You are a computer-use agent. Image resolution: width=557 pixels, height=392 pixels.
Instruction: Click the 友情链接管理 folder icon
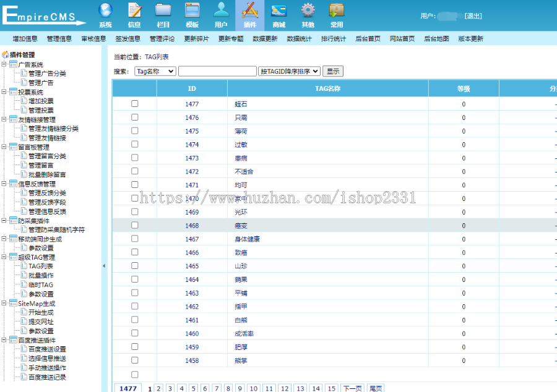click(x=13, y=119)
